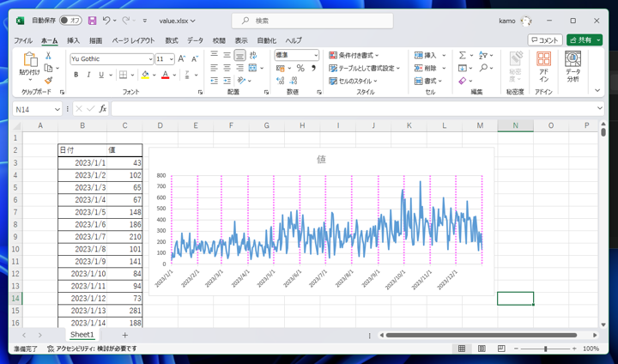Screen dimensions: 618x364
Task: Click the Percent style icon
Action: (300, 69)
